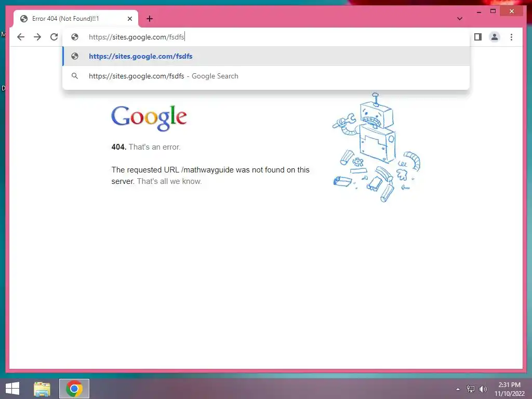Image resolution: width=532 pixels, height=399 pixels.
Task: Open the taskbar clock showing 2:31 PM
Action: (x=509, y=389)
